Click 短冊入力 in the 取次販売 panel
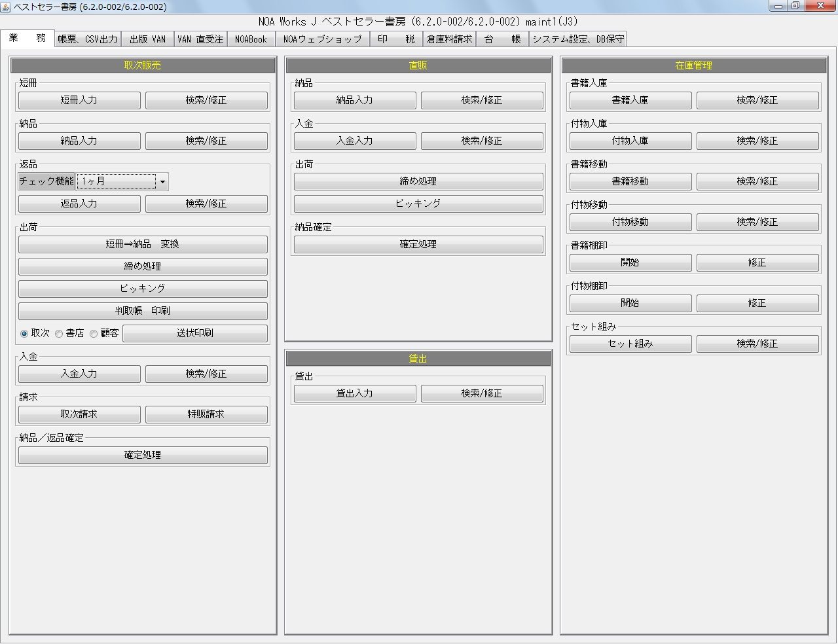838x644 pixels. (x=79, y=100)
